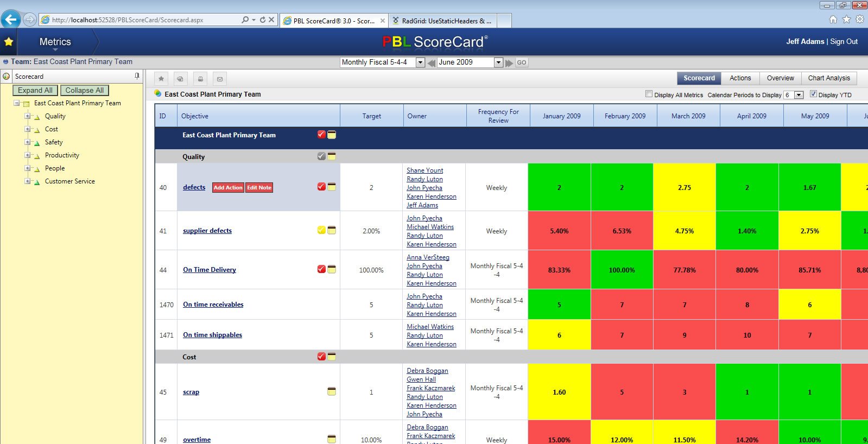Click the red January 2009 supplier defects cell
Viewport: 868px width, 444px height.
pos(559,231)
